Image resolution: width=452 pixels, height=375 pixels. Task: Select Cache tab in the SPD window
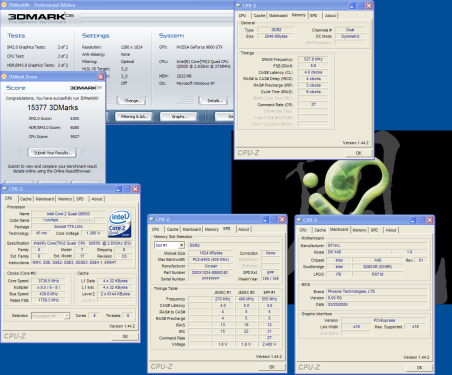click(x=172, y=229)
